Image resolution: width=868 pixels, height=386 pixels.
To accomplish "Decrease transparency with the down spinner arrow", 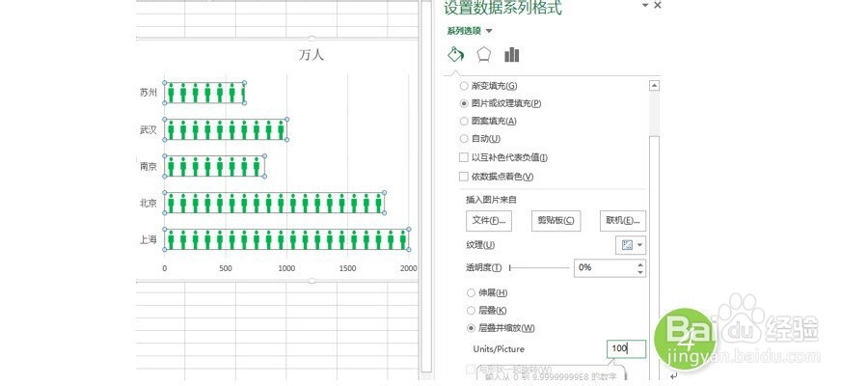I will (640, 272).
